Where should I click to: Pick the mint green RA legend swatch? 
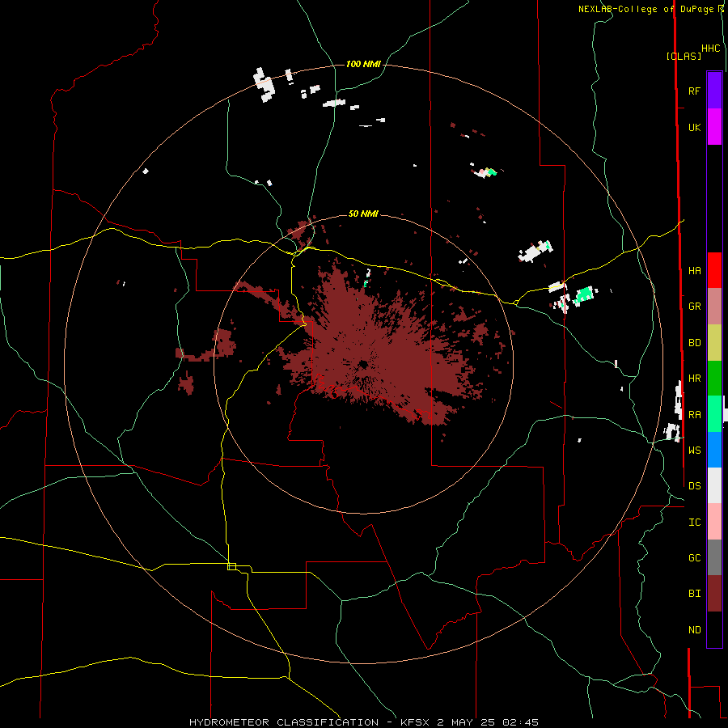pos(714,414)
